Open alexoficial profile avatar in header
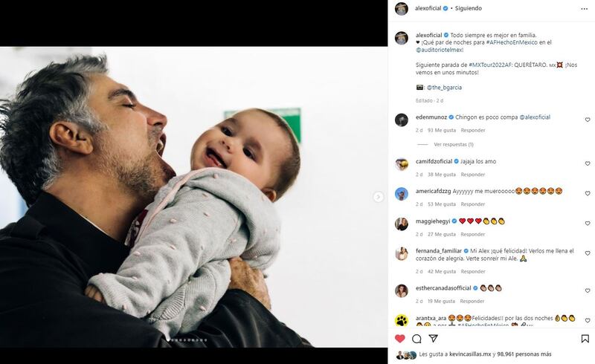The width and height of the screenshot is (595, 364). click(402, 8)
